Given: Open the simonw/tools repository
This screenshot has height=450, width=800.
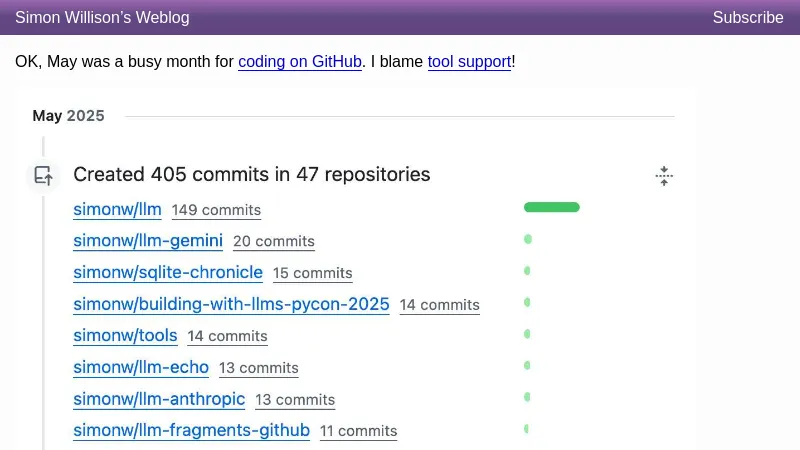Looking at the screenshot, I should click(x=125, y=336).
